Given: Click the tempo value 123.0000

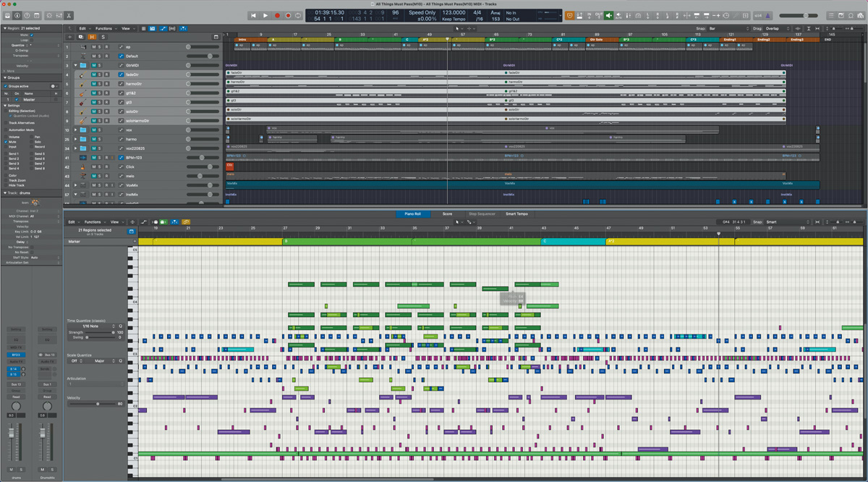Looking at the screenshot, I should 454,12.
